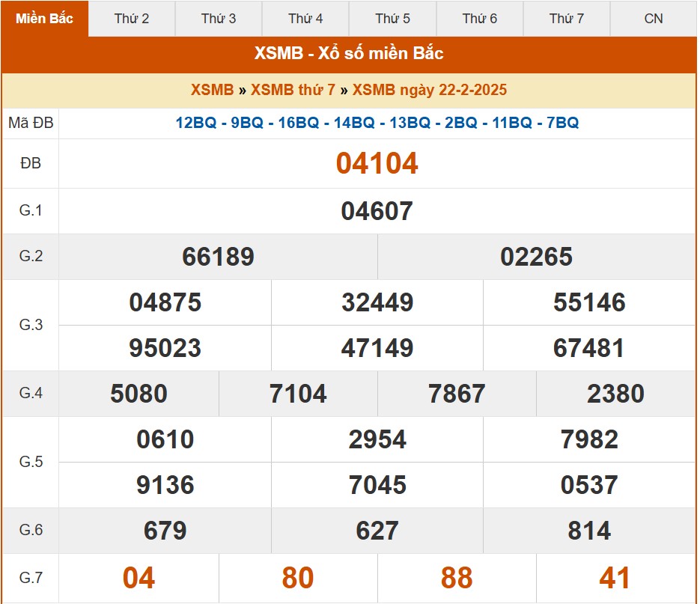Show the Thứ 5 lottery tab
The width and height of the screenshot is (700, 604).
pos(392,19)
